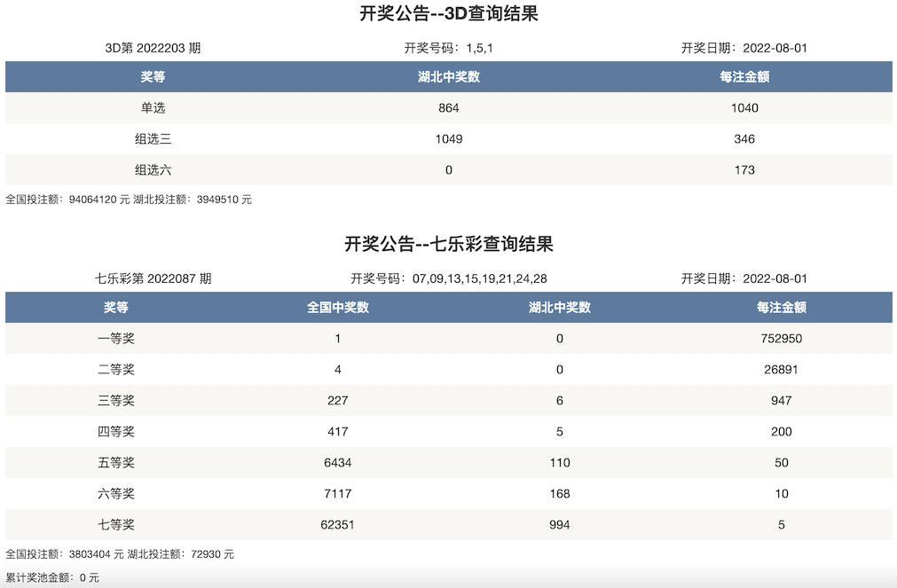897x588 pixels.
Task: Click 三等奖 Hubei winners value 6
Action: pyautogui.click(x=560, y=400)
